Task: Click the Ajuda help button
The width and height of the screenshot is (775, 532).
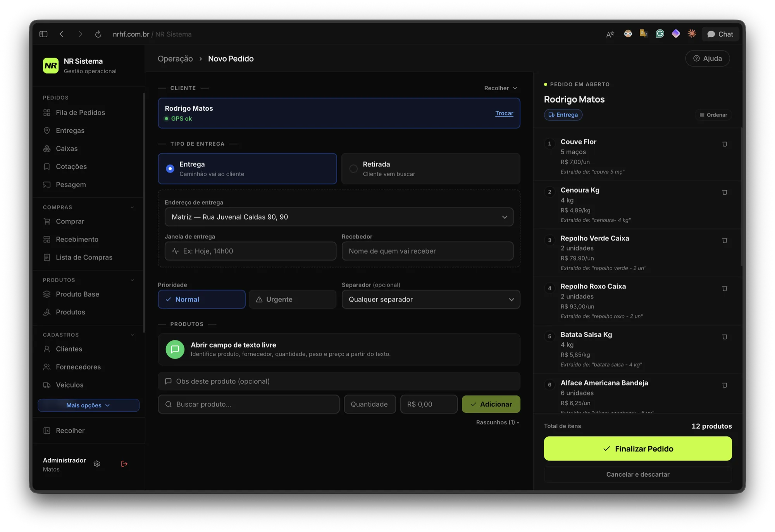Action: [x=708, y=58]
